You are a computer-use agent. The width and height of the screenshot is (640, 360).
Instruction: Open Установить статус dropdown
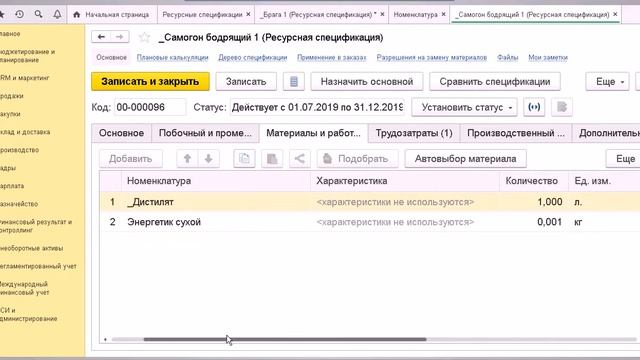(x=464, y=107)
